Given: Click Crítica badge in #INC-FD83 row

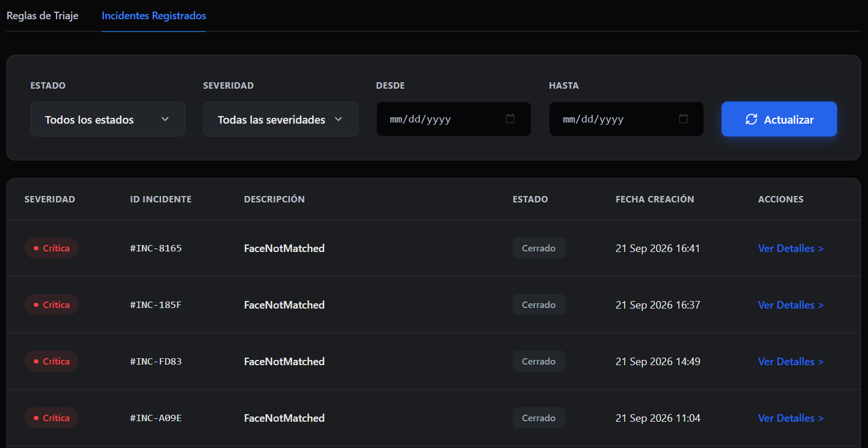Looking at the screenshot, I should tap(51, 361).
